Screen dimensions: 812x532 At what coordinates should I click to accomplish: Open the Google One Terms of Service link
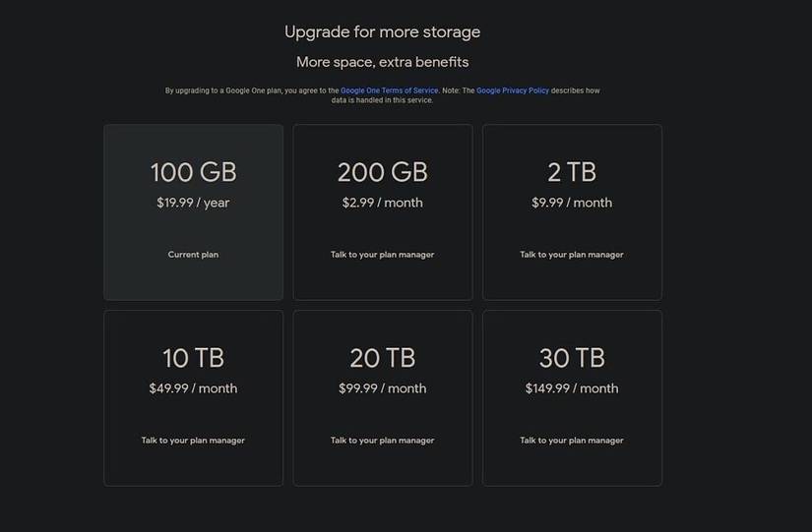(389, 90)
